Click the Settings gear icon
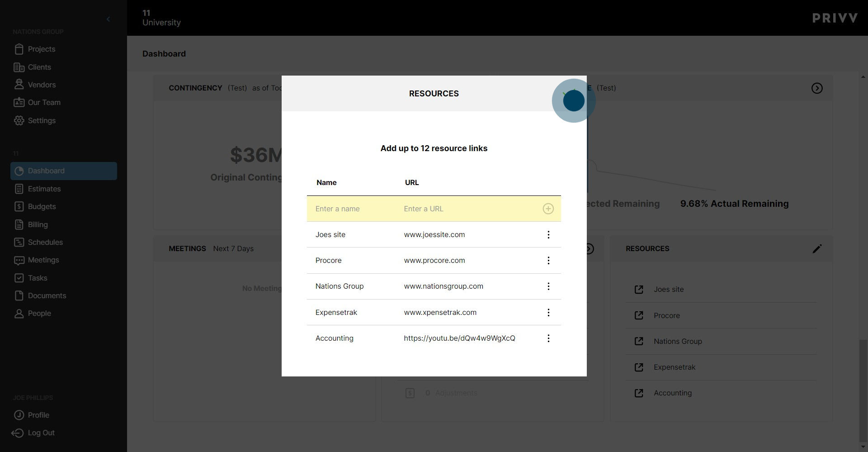 click(x=19, y=120)
